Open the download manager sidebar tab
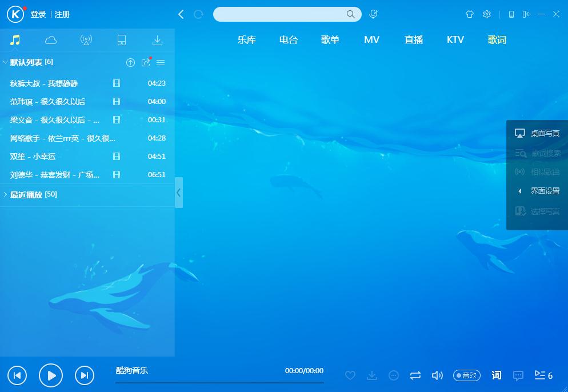 [x=157, y=40]
